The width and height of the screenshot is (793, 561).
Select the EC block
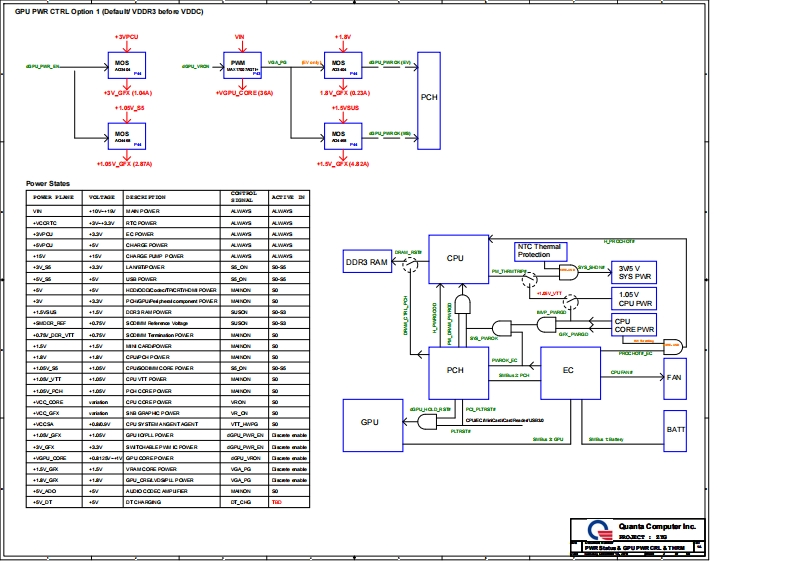(569, 370)
